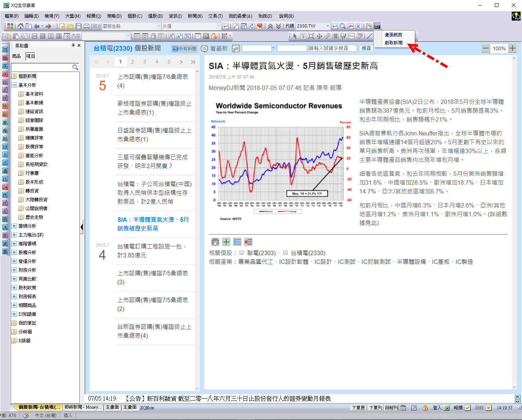Open the magnifier search icon beside stock code
Viewport: 522px width, 420px height.
coord(342,26)
